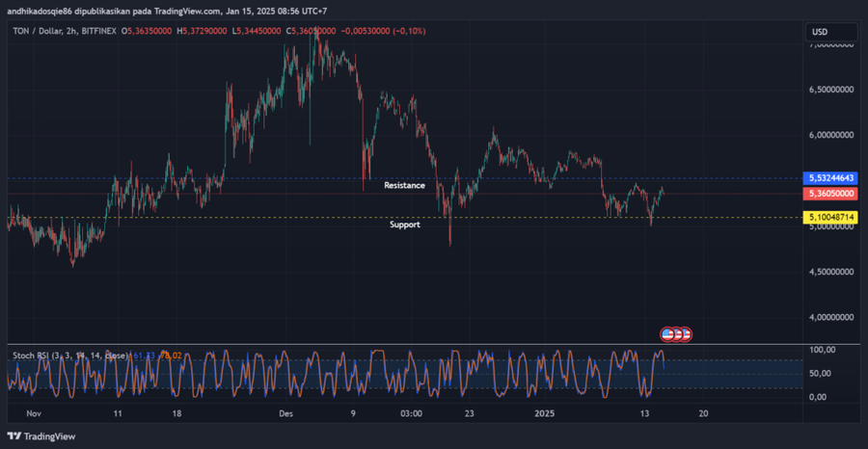Click the 20 date axis label

pos(703,413)
